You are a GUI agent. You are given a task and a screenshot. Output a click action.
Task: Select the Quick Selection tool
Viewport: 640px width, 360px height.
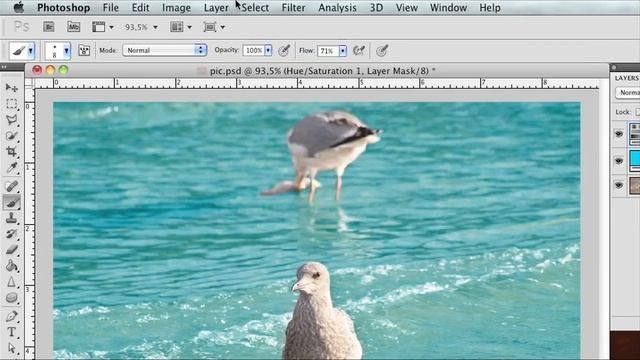11,136
